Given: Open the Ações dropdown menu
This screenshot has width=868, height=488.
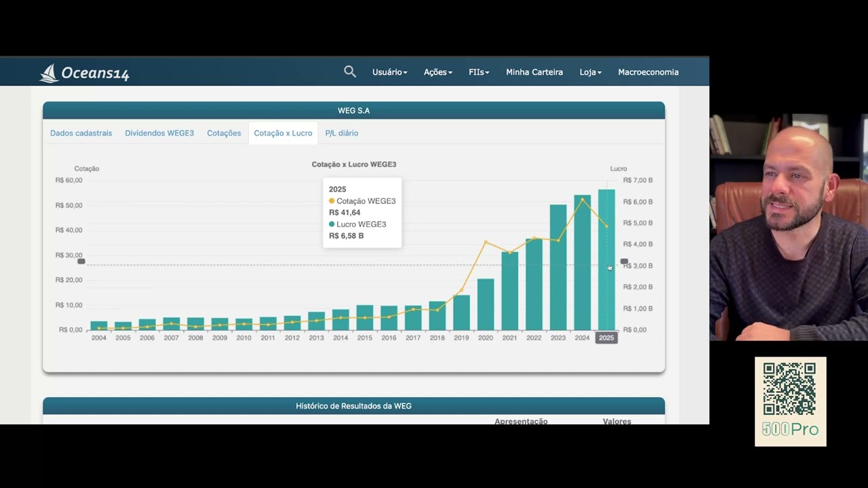Looking at the screenshot, I should [438, 72].
